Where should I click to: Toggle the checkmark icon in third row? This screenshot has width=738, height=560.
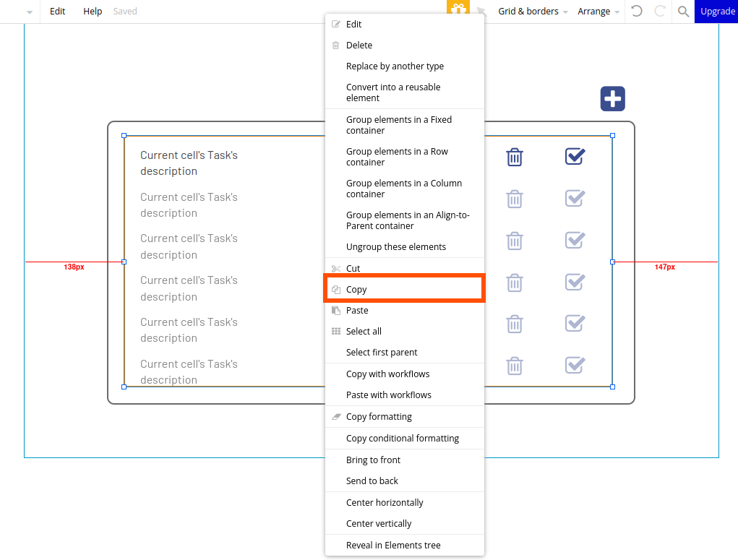coord(575,240)
